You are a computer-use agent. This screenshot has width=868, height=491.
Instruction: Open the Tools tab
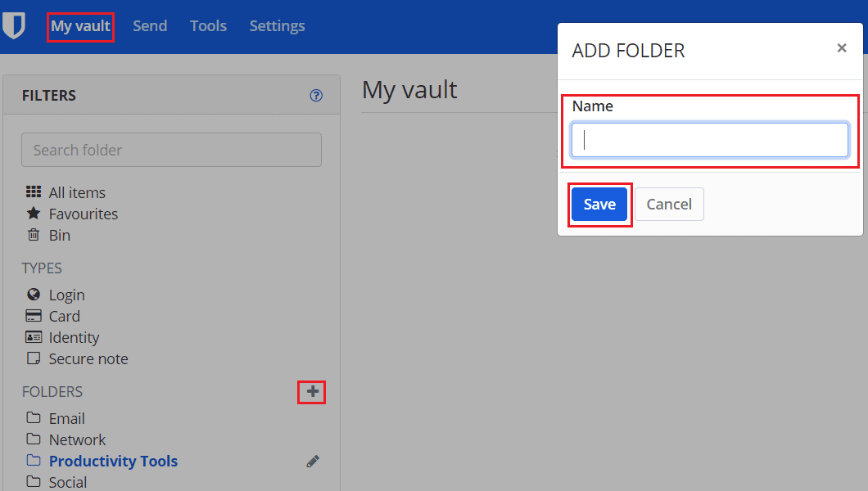pyautogui.click(x=208, y=26)
